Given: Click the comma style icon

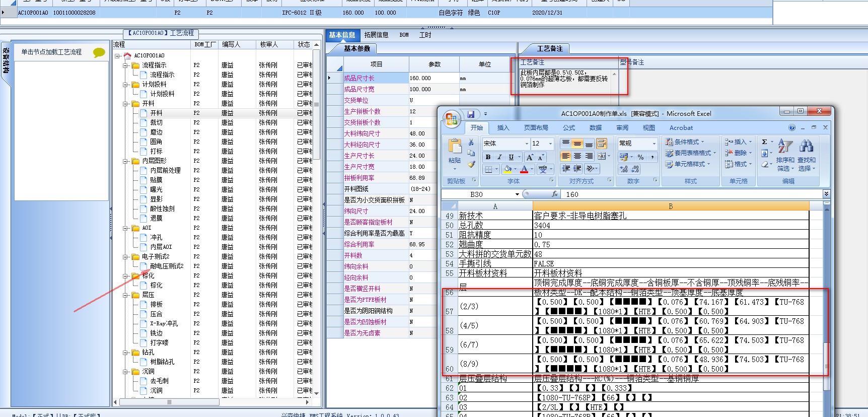Looking at the screenshot, I should click(x=652, y=157).
